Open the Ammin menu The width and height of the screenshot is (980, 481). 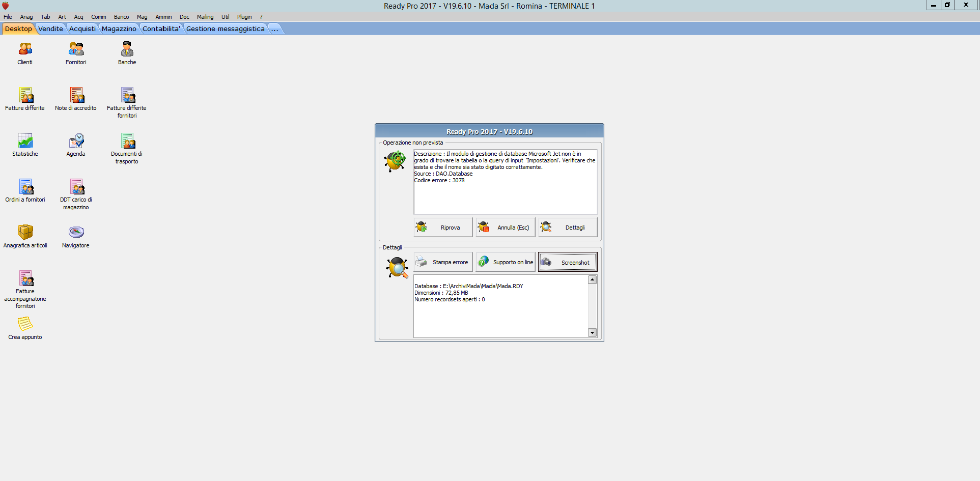163,17
